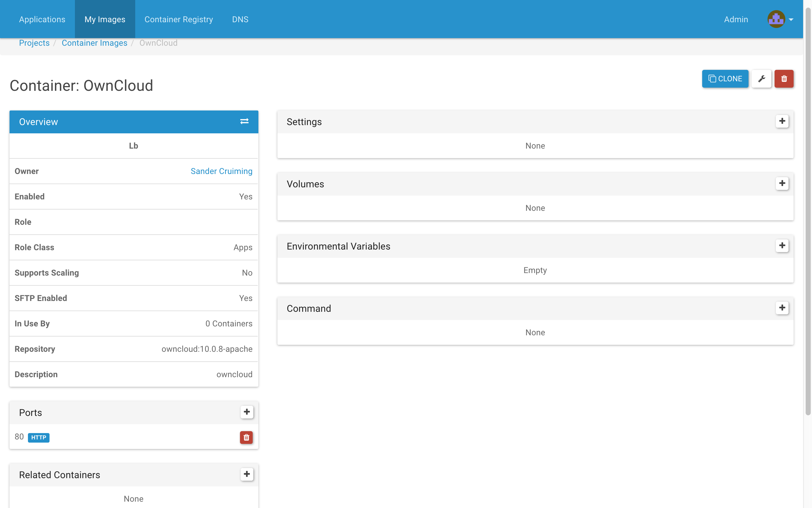Click the port number 80
812x508 pixels.
(x=19, y=437)
